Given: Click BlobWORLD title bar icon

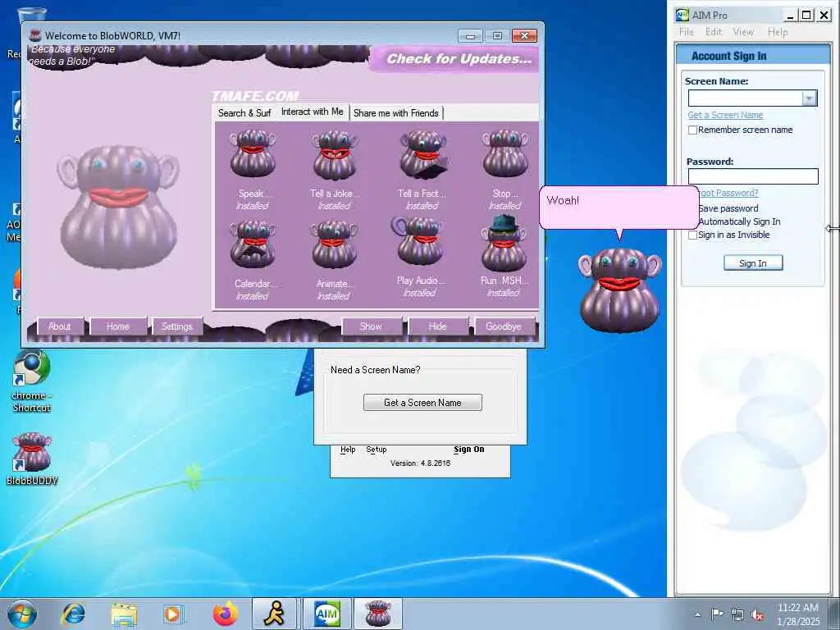Looking at the screenshot, I should pyautogui.click(x=34, y=35).
